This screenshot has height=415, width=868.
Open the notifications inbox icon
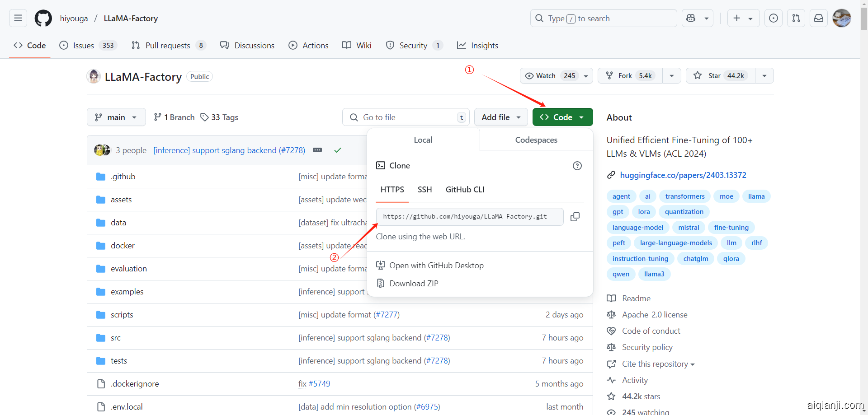click(818, 19)
